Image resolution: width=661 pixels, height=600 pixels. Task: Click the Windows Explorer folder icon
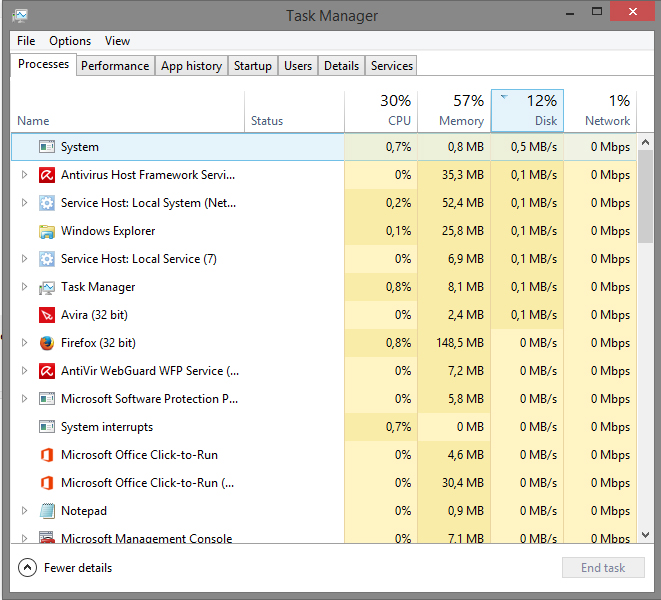(x=47, y=231)
